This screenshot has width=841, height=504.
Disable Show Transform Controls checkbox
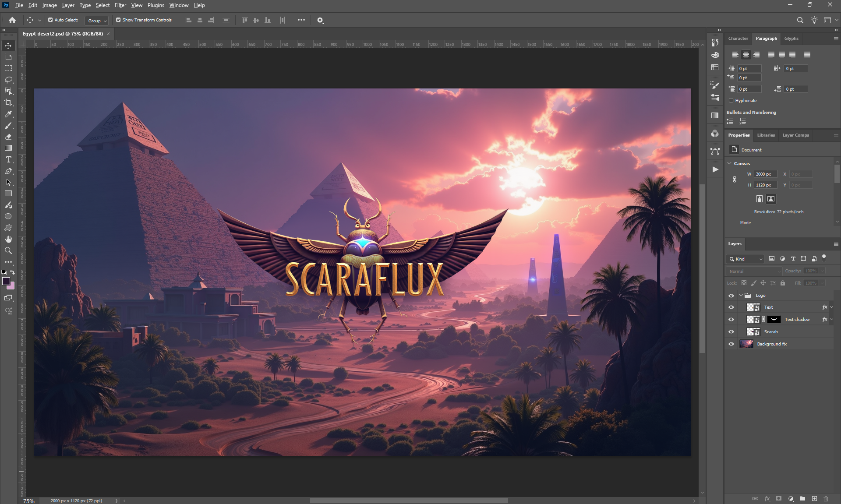[x=118, y=20]
